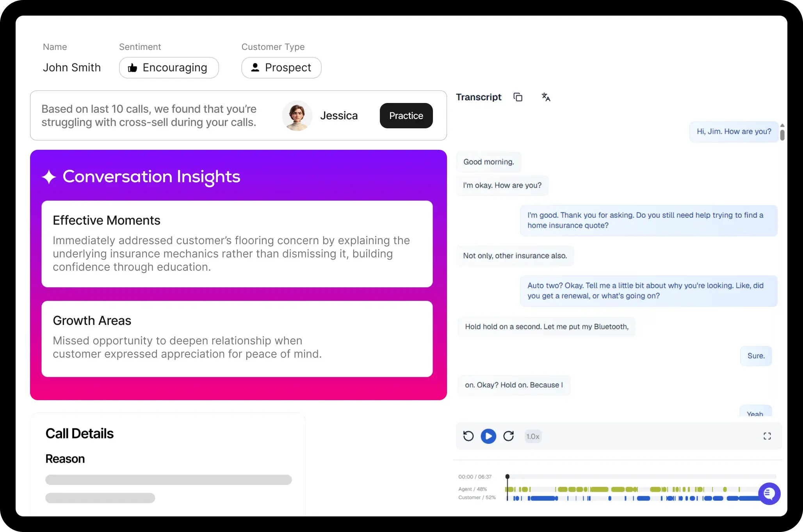Screen dimensions: 803x532
Task: Open the 1.0x playback speed selector
Action: pos(532,436)
